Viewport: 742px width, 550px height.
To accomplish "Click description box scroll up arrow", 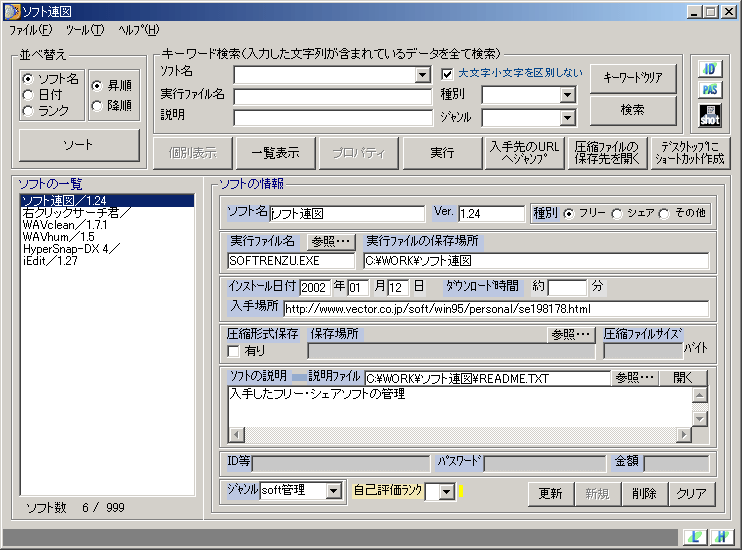I will [x=699, y=395].
